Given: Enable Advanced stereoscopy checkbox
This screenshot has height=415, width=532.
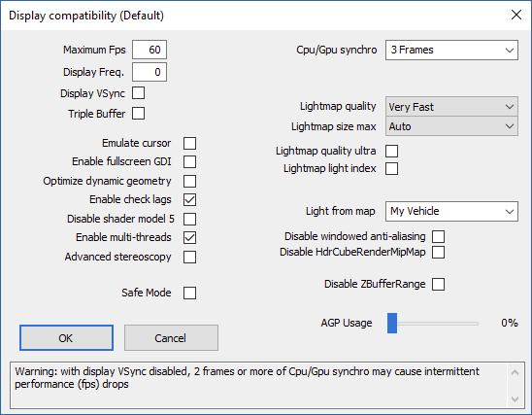Looking at the screenshot, I should (189, 258).
